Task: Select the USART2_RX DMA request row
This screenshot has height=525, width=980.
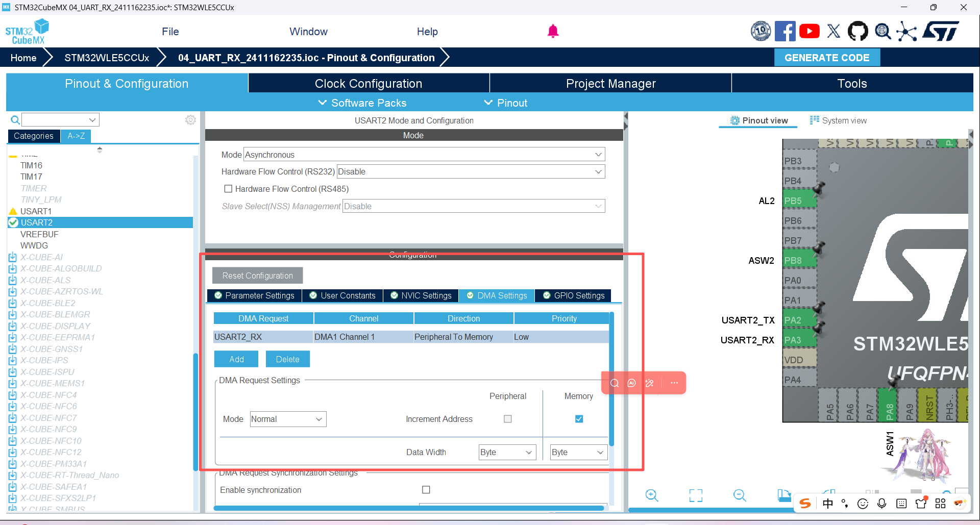Action: [x=411, y=337]
